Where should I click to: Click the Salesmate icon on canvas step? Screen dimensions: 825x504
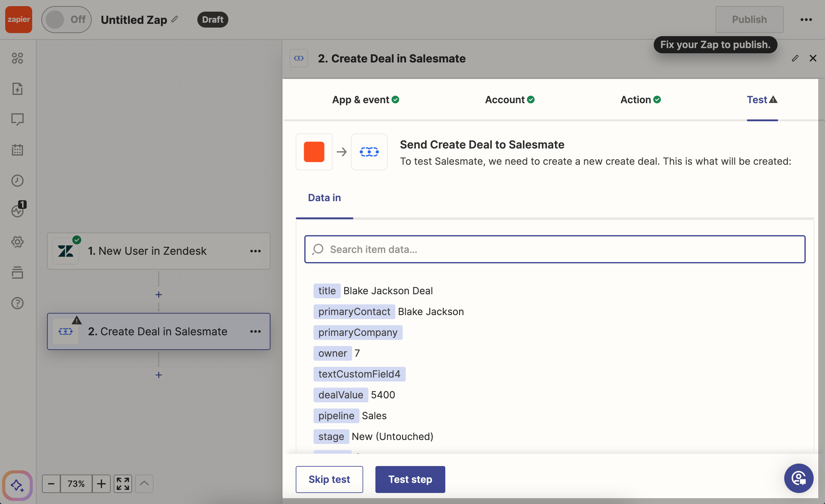(66, 331)
